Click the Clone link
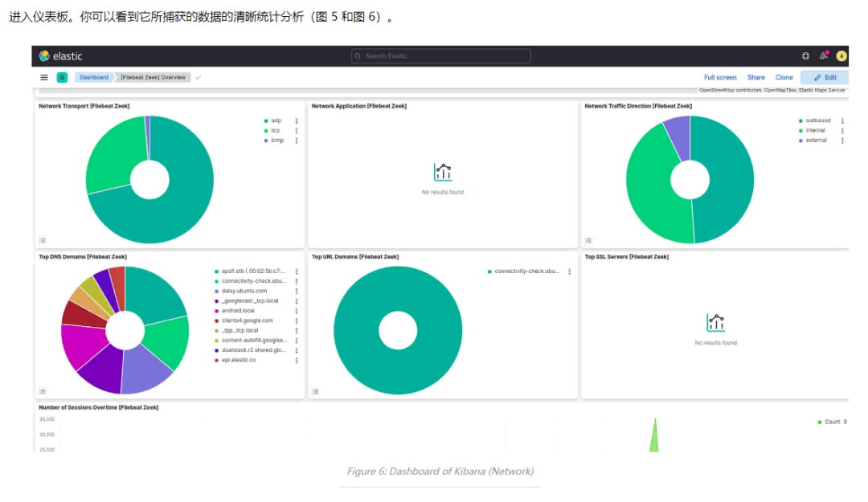The width and height of the screenshot is (868, 502). pyautogui.click(x=784, y=77)
